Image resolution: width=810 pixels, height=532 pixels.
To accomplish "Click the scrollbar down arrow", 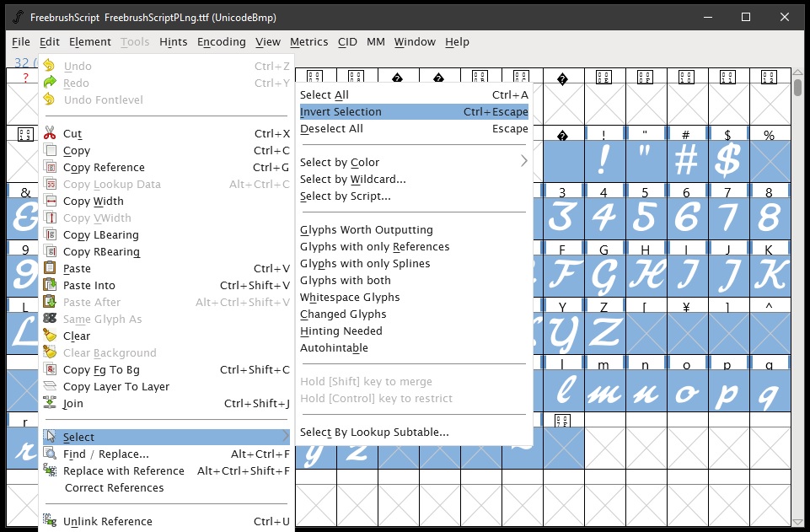I will pos(797,522).
